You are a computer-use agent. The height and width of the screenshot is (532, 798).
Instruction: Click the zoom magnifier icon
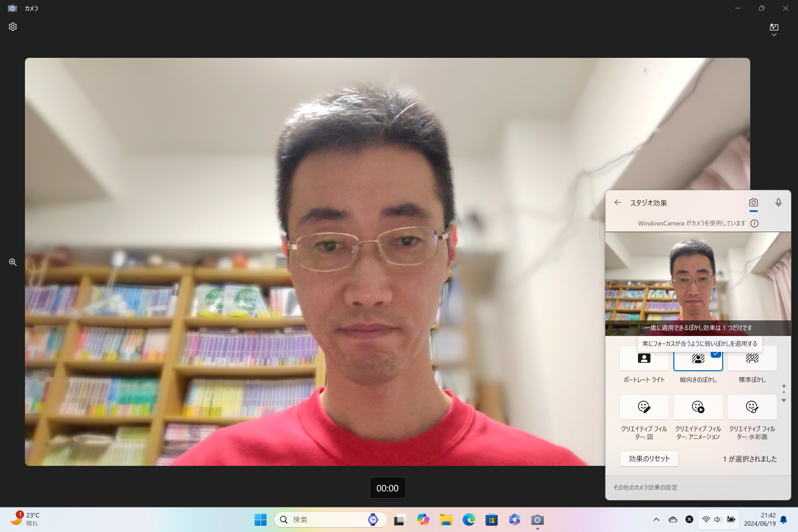click(13, 262)
